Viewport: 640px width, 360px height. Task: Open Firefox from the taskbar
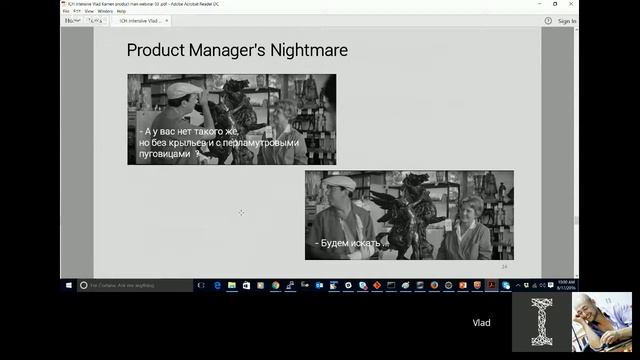tap(434, 285)
